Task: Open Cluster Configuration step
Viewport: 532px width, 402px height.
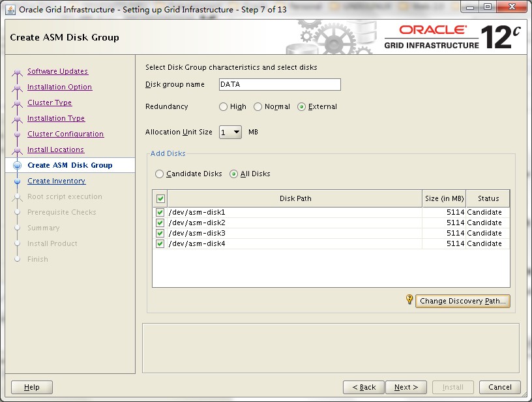Action: 66,134
